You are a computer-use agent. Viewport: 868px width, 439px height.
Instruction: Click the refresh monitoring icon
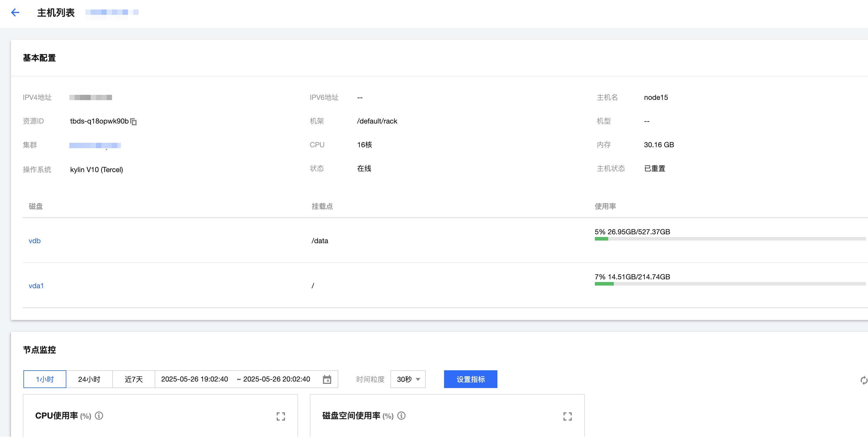click(x=864, y=380)
